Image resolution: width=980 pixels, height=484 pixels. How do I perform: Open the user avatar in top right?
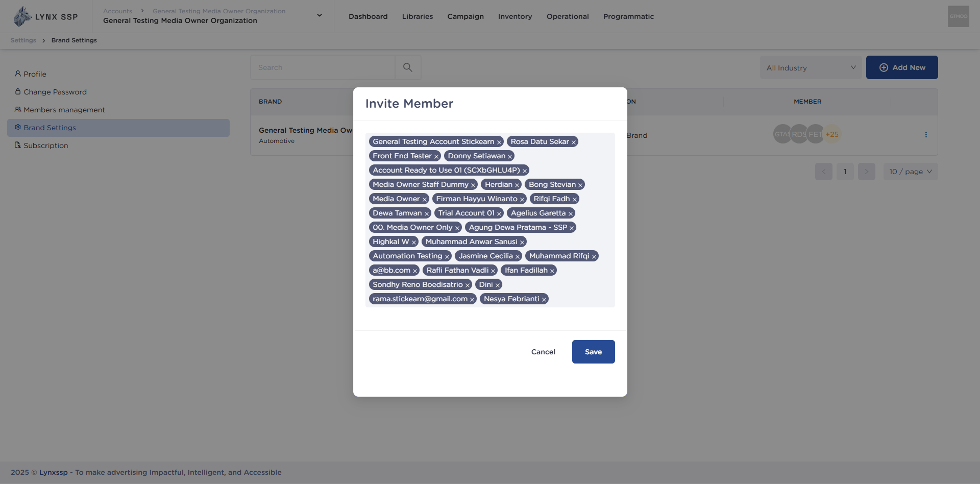point(958,16)
